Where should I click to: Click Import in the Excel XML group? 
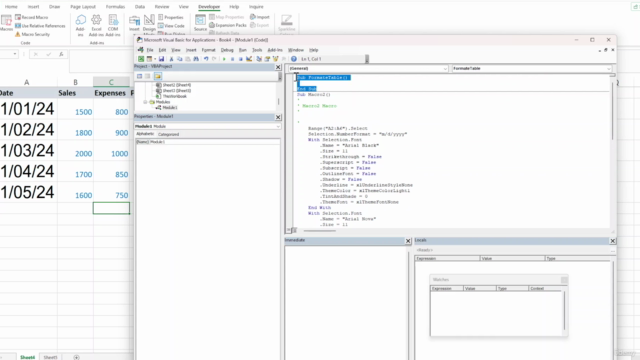[x=260, y=17]
